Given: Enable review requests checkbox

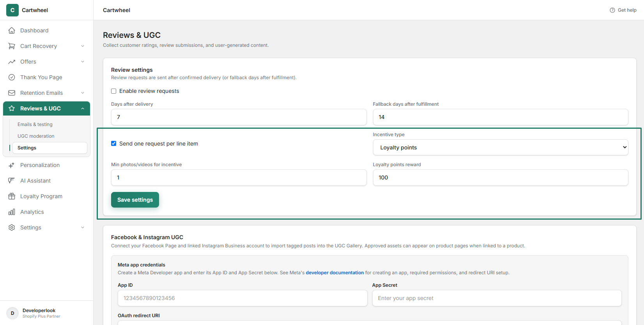Looking at the screenshot, I should (114, 91).
